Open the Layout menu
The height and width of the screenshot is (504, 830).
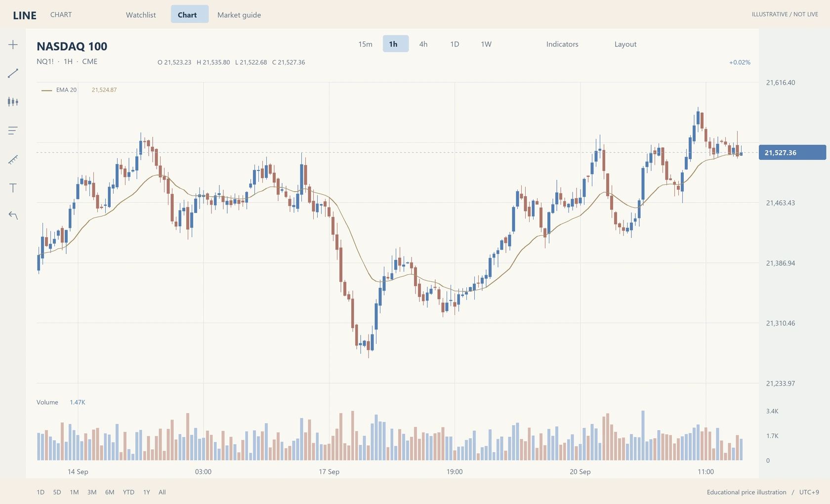(x=625, y=44)
